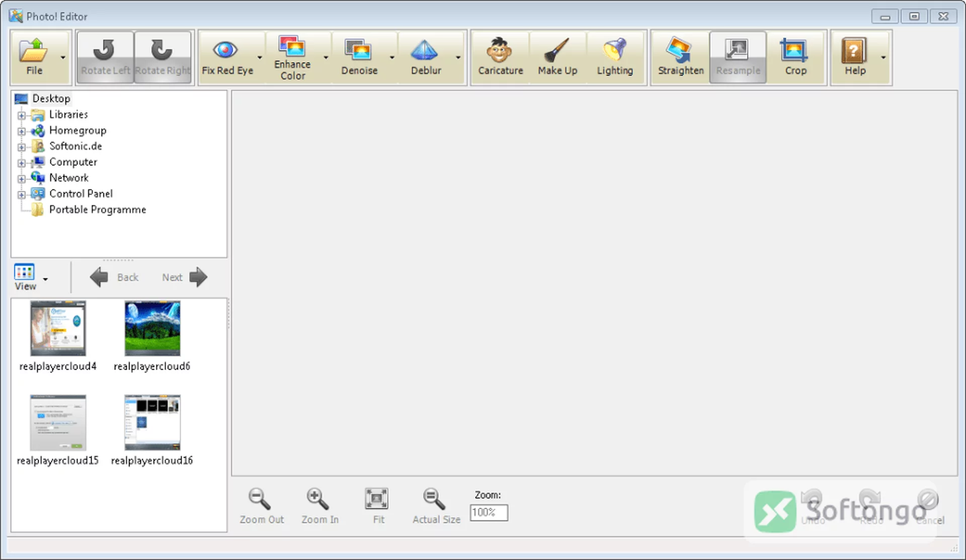Viewport: 966px width, 560px height.
Task: Open the View dropdown arrow
Action: 45,279
